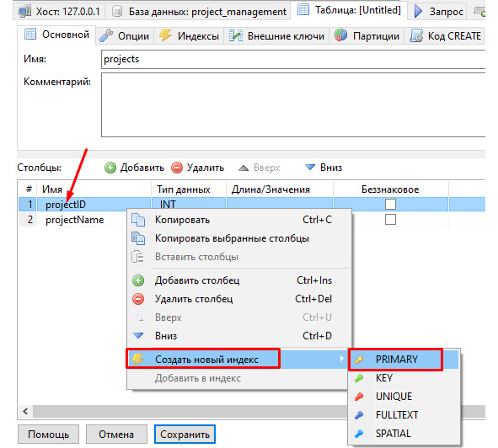498x448 pixels.
Task: Click the green Добавить column icon
Action: [110, 168]
